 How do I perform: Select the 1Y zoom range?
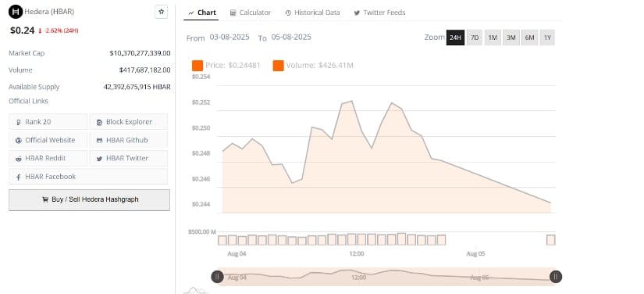point(547,38)
